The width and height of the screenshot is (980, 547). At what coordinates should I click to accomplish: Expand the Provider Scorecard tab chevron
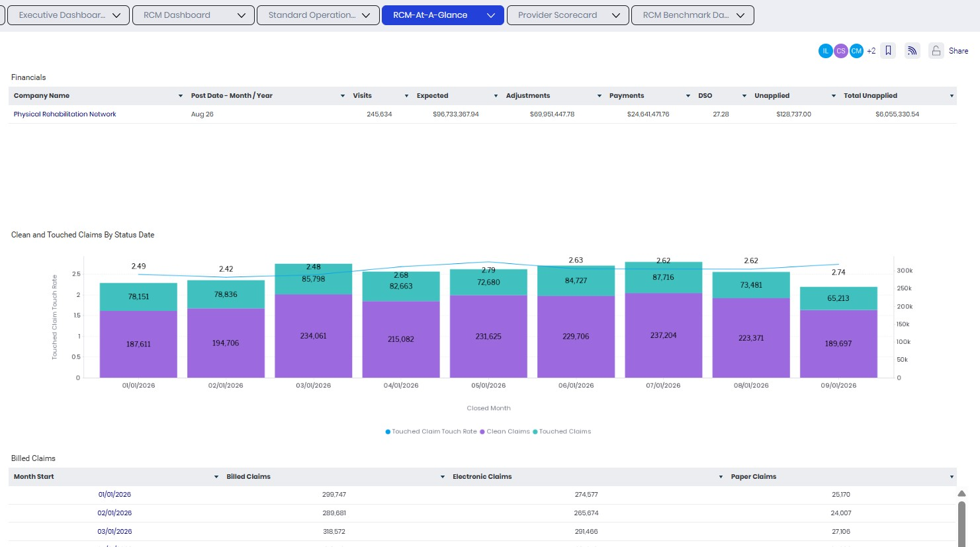[x=616, y=15]
